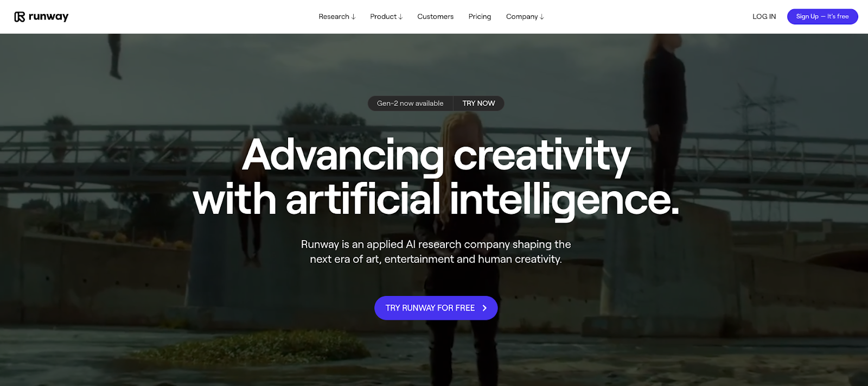Click the Runway logo
The height and width of the screenshot is (386, 868).
point(41,17)
